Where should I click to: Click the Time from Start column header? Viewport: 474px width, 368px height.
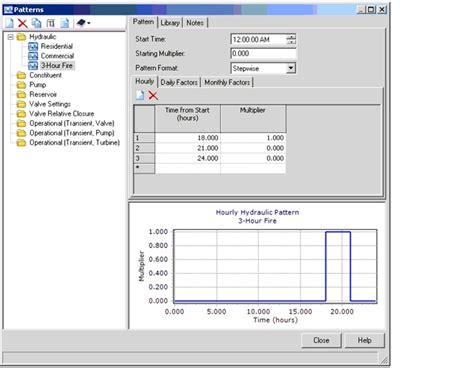coord(187,118)
